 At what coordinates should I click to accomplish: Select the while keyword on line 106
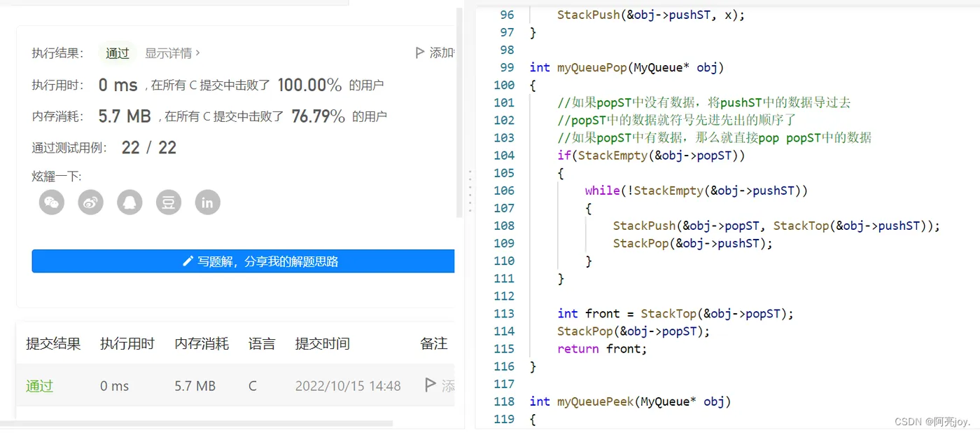(x=603, y=190)
